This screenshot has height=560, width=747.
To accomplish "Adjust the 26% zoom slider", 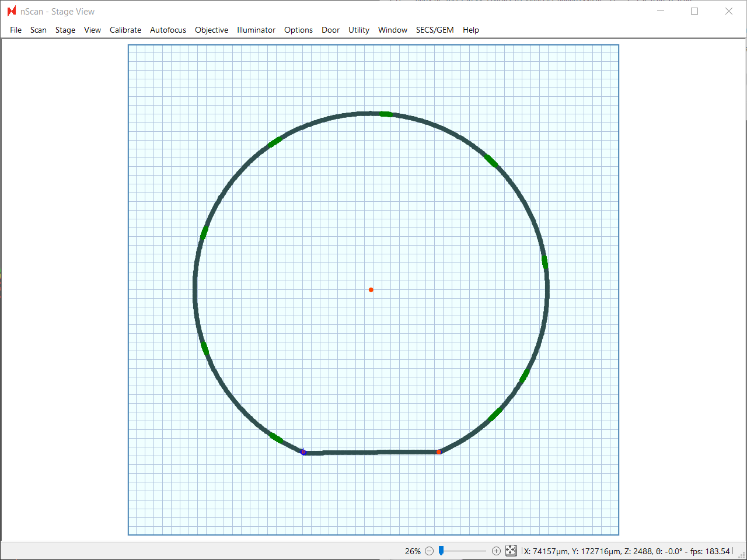I will [x=442, y=551].
